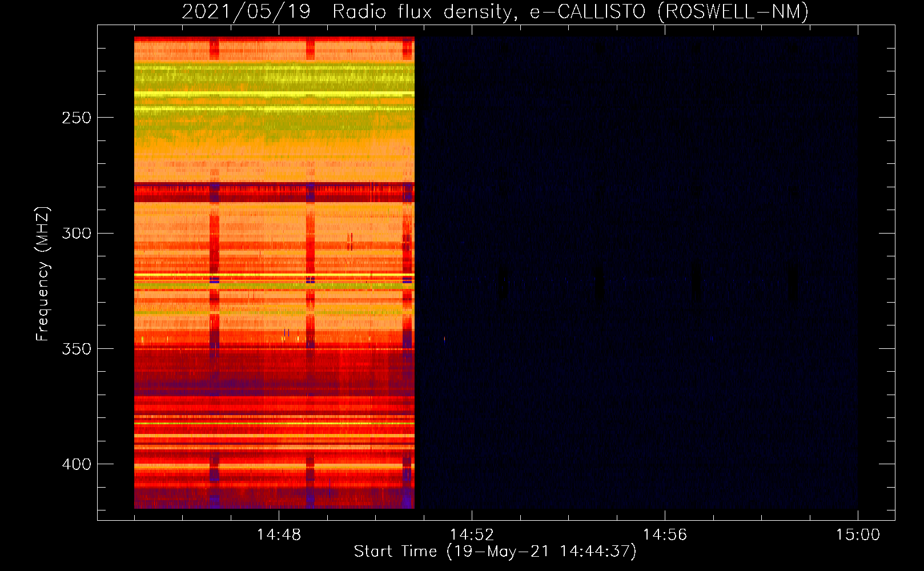Viewport: 924px width, 571px height.
Task: Click the 300 frequency tick label
Action: (x=77, y=234)
